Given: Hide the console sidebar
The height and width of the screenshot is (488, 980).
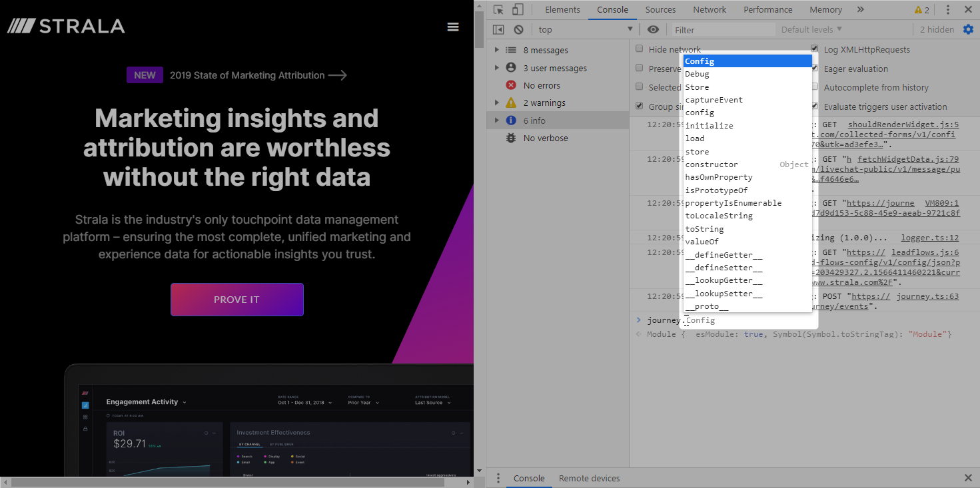Looking at the screenshot, I should [x=498, y=29].
